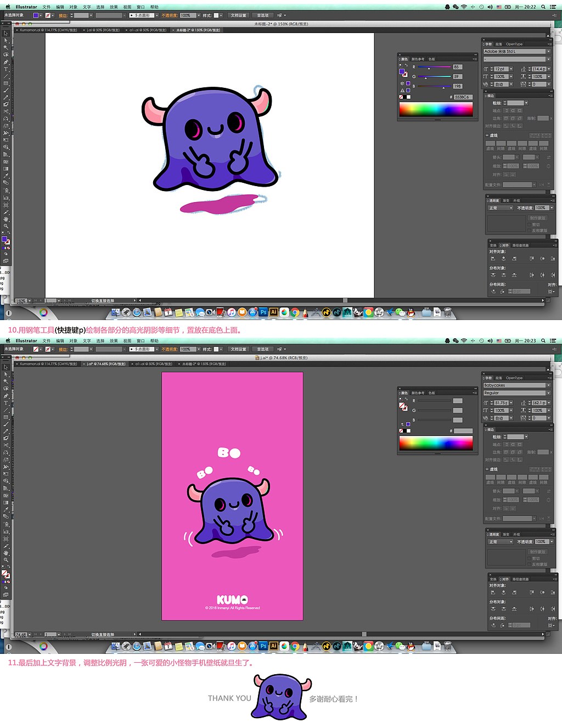Open Adobe 宋体 Std L font family dropdown
This screenshot has width=562, height=728.
(548, 52)
